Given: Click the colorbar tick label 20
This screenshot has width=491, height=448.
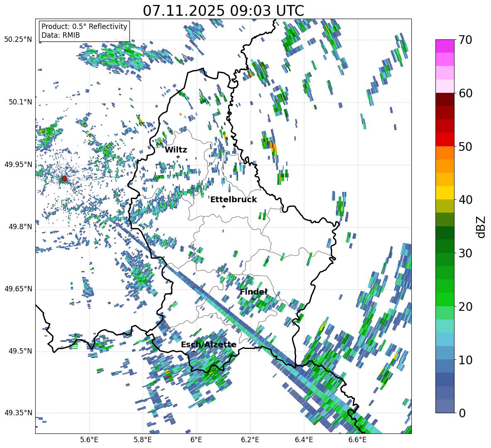Looking at the screenshot, I should coord(465,307).
